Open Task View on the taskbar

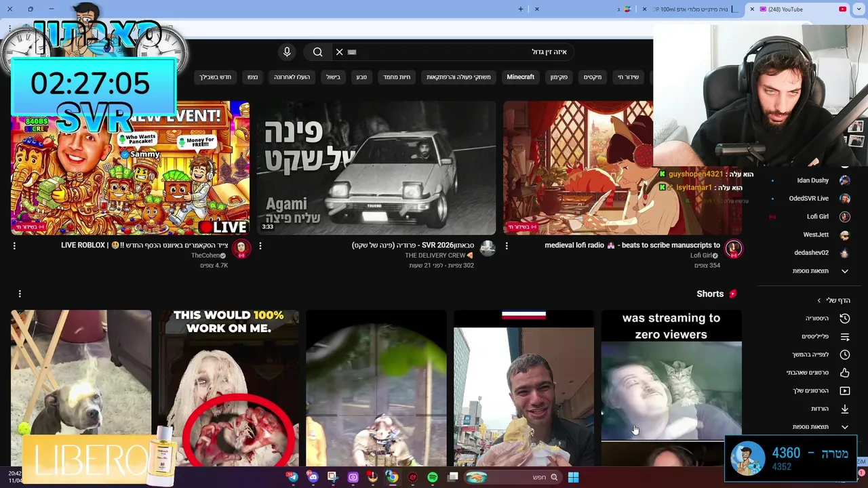pos(453,477)
